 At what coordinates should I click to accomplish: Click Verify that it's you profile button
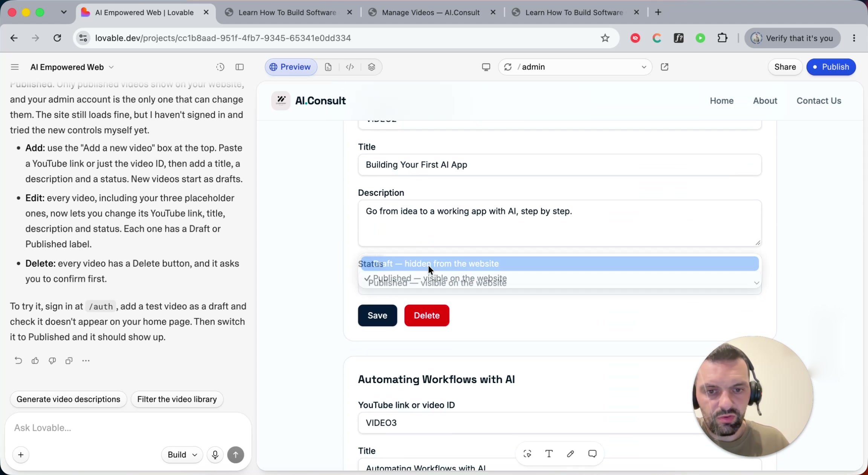pos(792,38)
